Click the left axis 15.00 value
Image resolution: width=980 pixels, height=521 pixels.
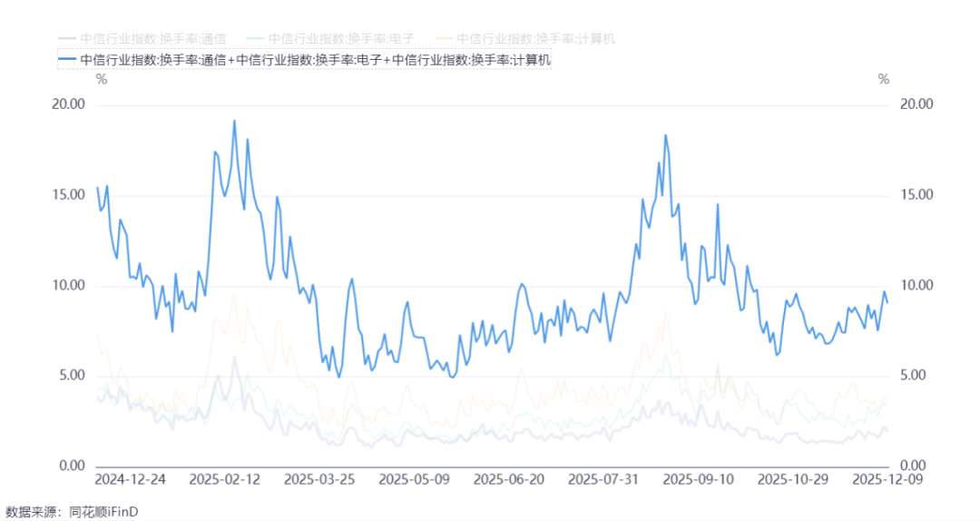coord(68,195)
